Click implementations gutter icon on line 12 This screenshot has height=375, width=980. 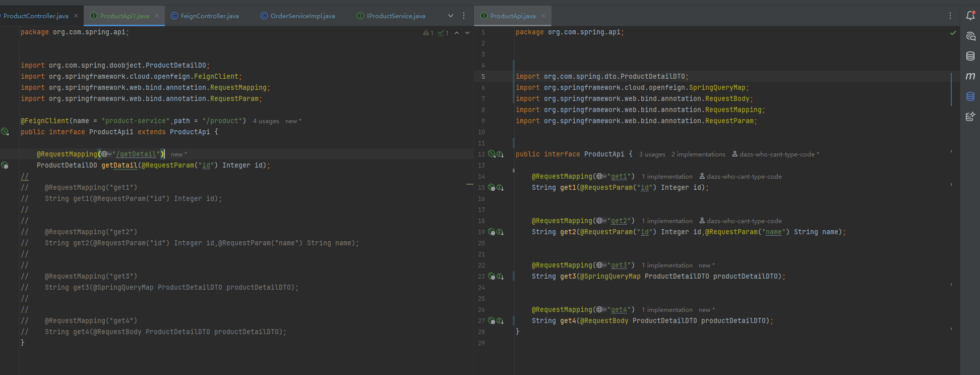500,154
